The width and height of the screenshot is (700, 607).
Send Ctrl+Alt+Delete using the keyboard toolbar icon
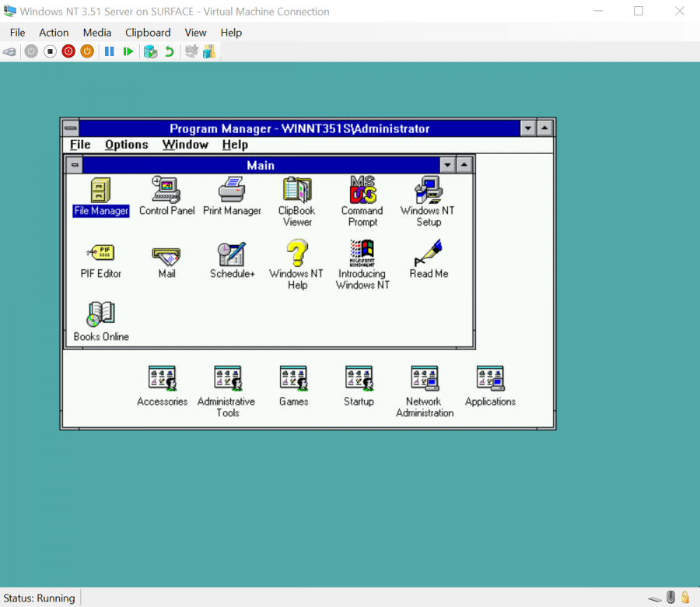tap(9, 51)
